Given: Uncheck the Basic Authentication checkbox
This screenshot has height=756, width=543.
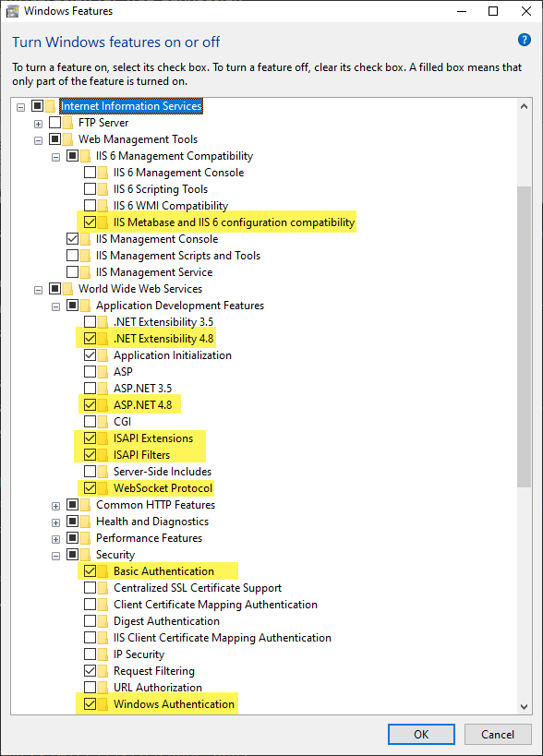Looking at the screenshot, I should (90, 571).
